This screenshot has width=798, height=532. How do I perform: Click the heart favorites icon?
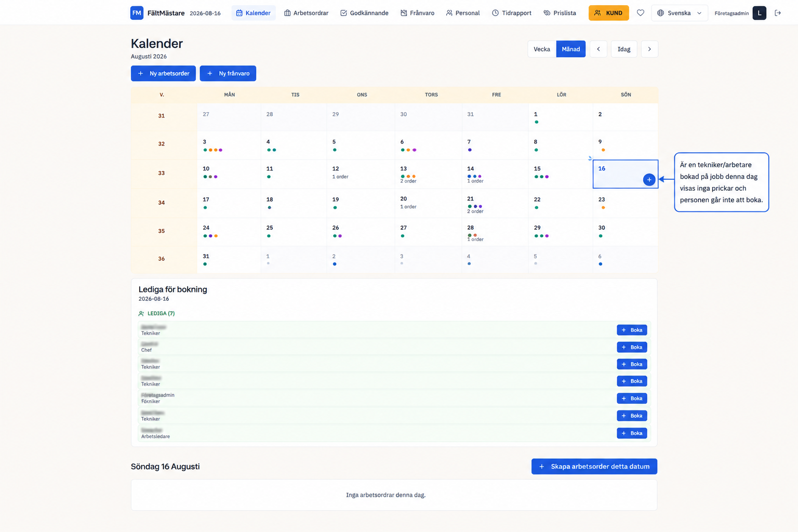[x=641, y=13]
